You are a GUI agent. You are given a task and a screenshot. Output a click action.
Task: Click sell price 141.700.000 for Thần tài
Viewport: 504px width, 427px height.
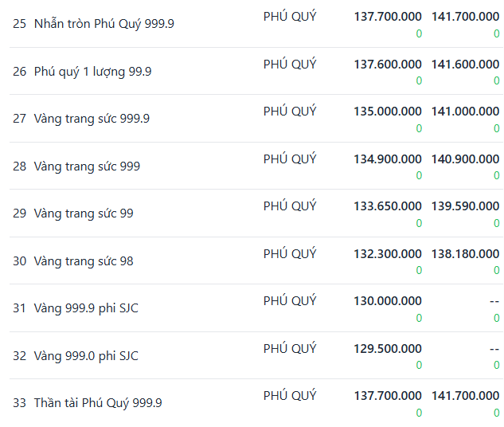click(465, 396)
